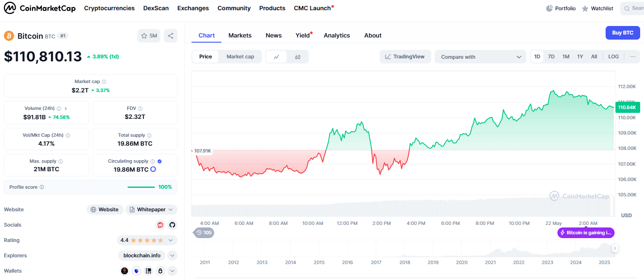The width and height of the screenshot is (644, 279).
Task: Switch to the About tab
Action: (x=373, y=35)
